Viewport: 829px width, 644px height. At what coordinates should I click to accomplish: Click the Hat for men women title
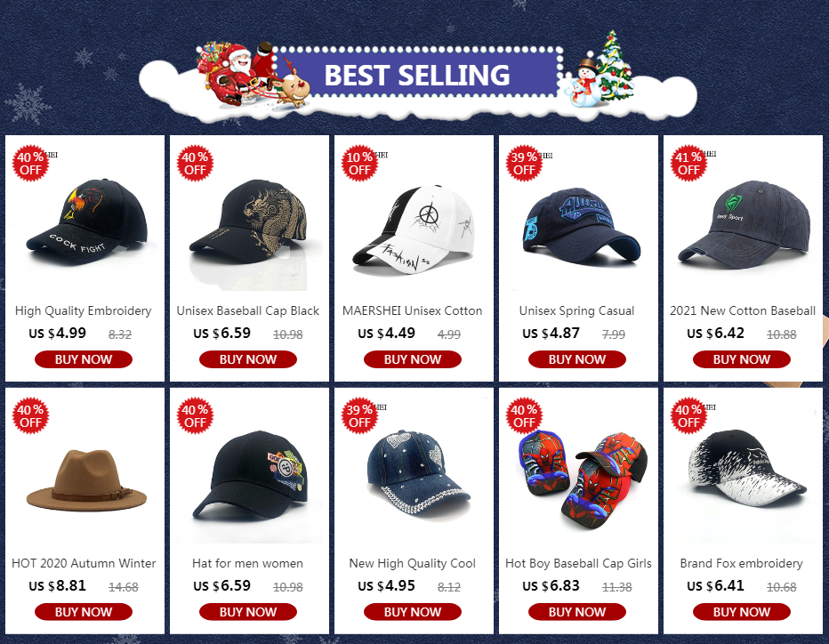pyautogui.click(x=247, y=564)
